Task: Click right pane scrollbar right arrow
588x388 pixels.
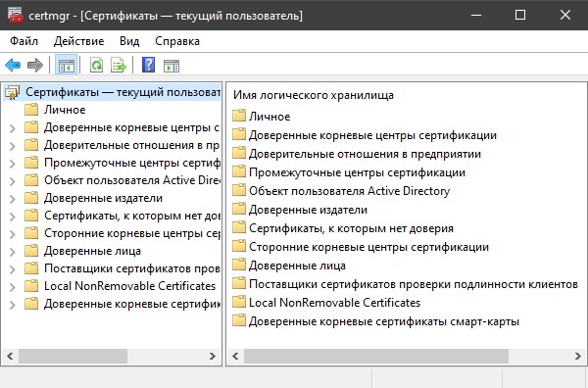Action: (x=578, y=356)
